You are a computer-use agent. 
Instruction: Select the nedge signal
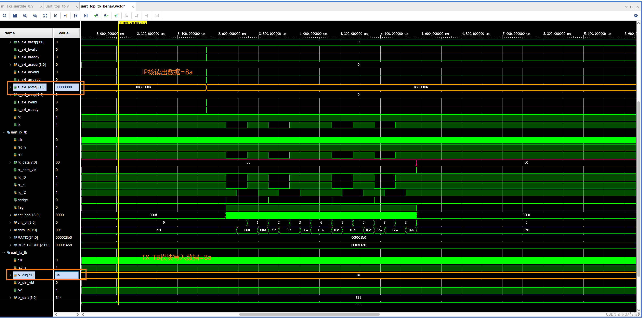(23, 200)
